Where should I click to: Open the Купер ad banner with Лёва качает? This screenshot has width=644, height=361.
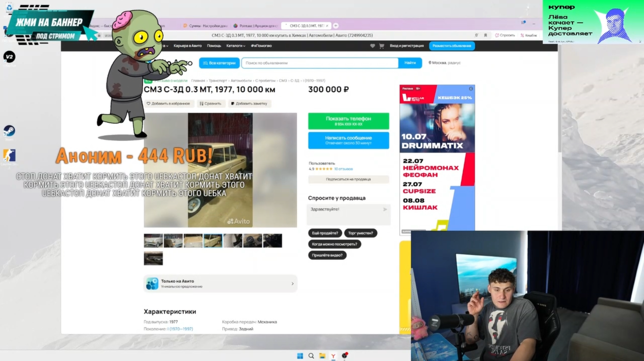point(593,22)
